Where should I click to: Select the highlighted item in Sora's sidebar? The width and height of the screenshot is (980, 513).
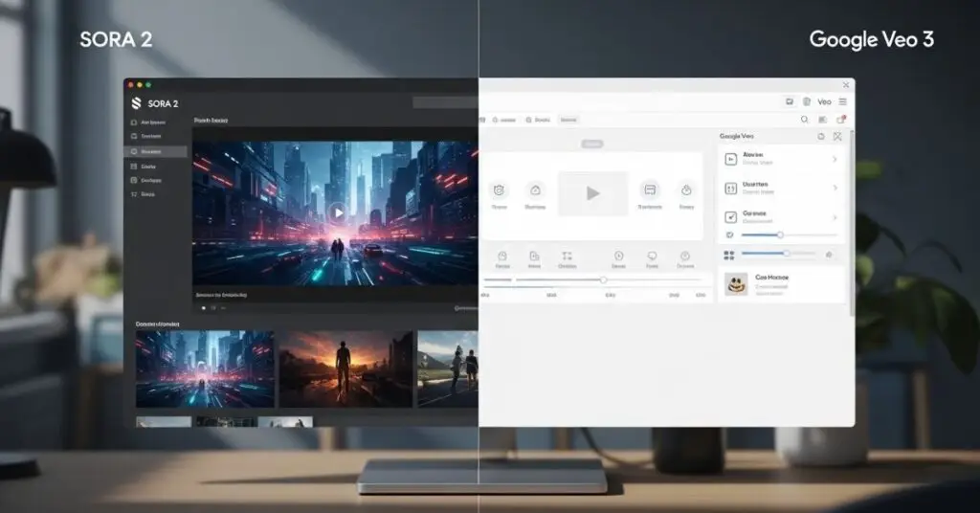(x=156, y=152)
